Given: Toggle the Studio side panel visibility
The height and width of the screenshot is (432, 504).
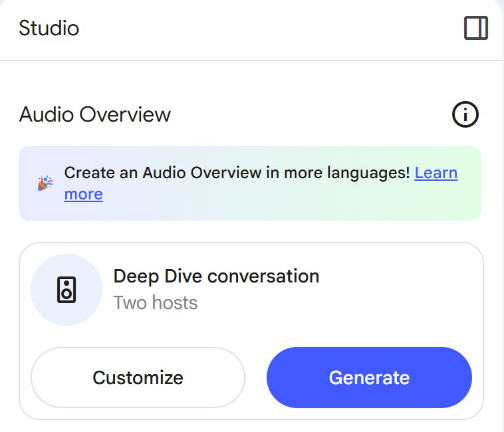Looking at the screenshot, I should pos(476,28).
